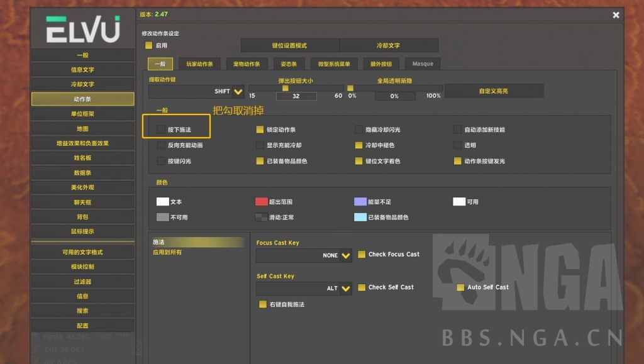Toggle the 右键自我施法 checkbox
This screenshot has height=364, width=644.
click(262, 304)
